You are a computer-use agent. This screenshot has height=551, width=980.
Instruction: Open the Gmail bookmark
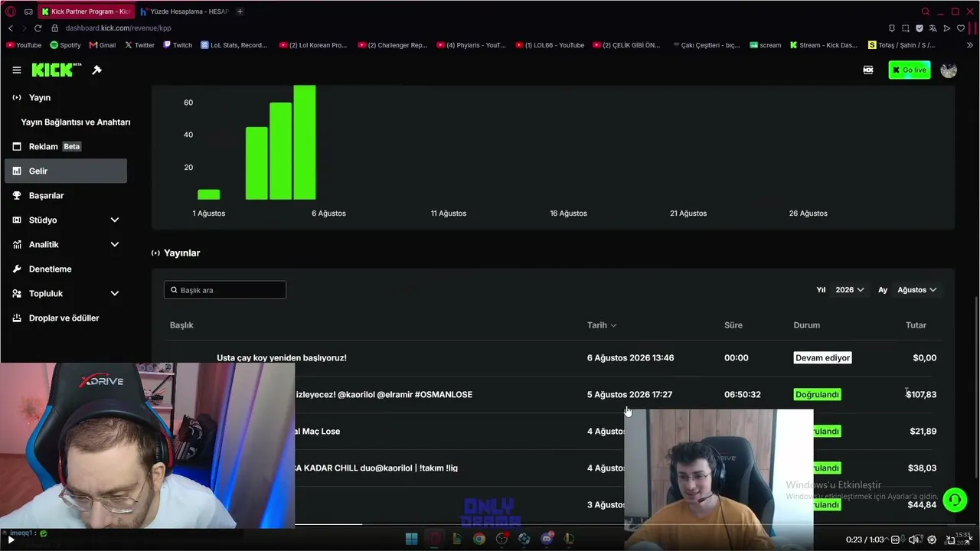(x=103, y=45)
